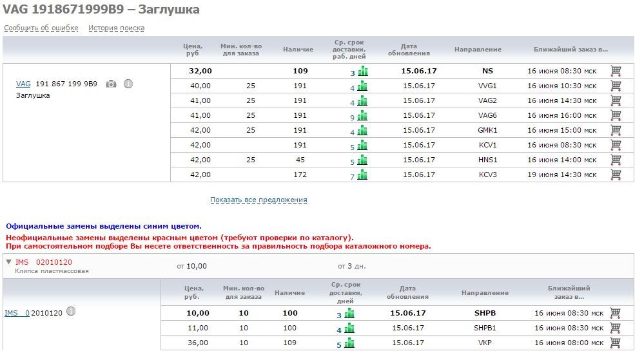Add HNS1 offer to cart

(x=615, y=160)
